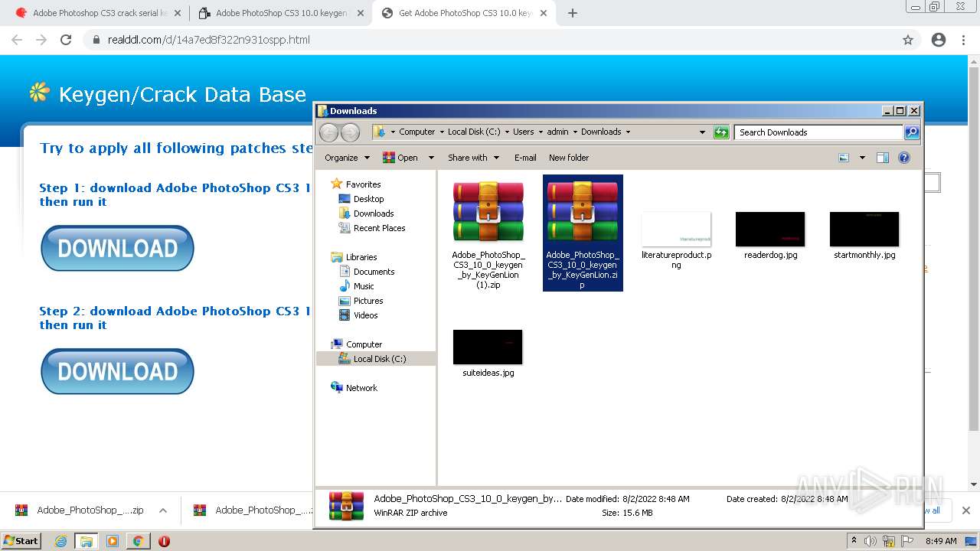
Task: Open Chrome three-dot menu
Action: click(963, 40)
